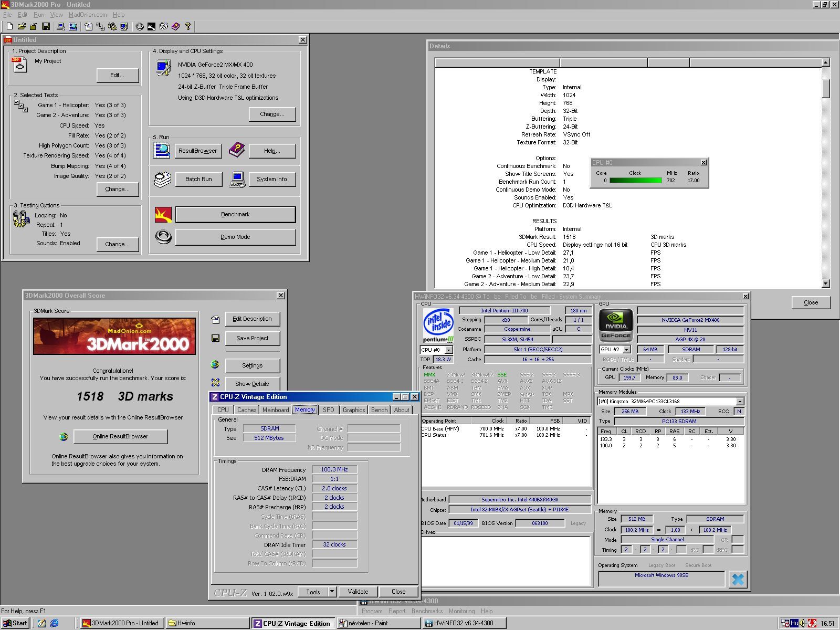Click the Close button in the Details window

tap(811, 302)
